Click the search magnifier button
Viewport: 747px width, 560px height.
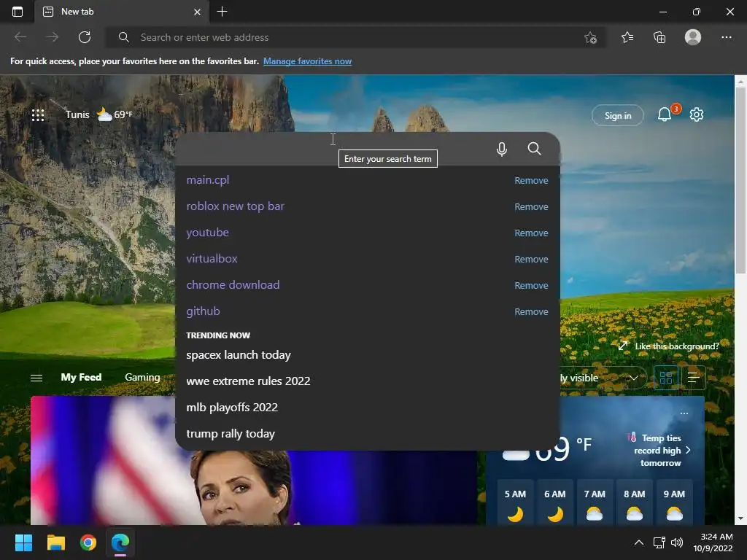coord(534,149)
